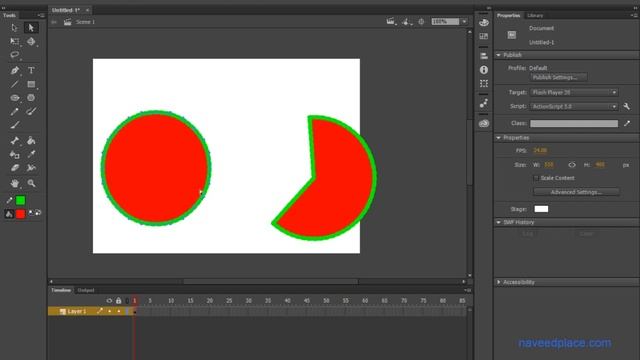Click the Edit Symbols icon
The image size is (640, 360).
(x=406, y=22)
